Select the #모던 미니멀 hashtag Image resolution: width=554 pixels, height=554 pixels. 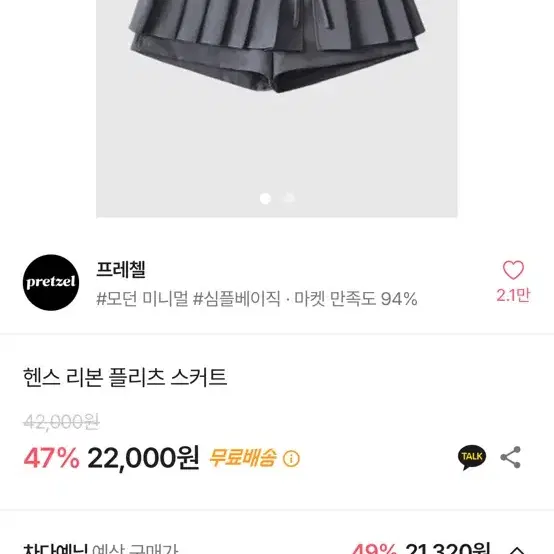coord(142,299)
